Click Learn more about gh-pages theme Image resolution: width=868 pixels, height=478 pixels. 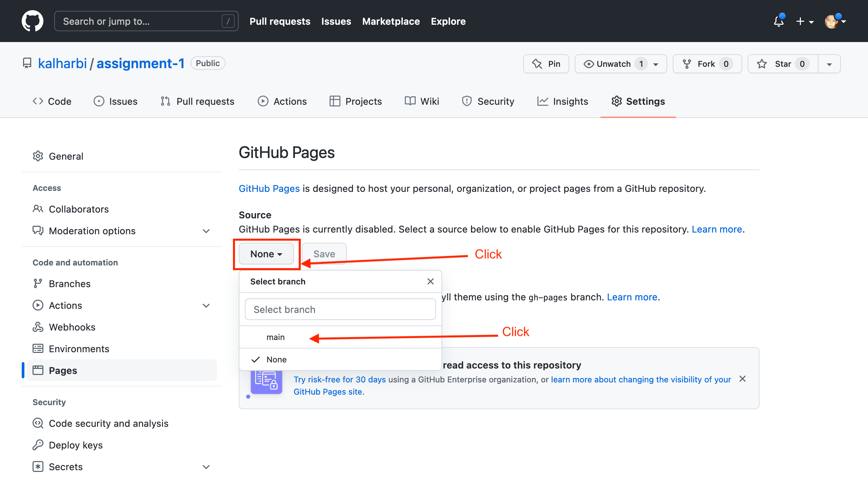click(632, 297)
